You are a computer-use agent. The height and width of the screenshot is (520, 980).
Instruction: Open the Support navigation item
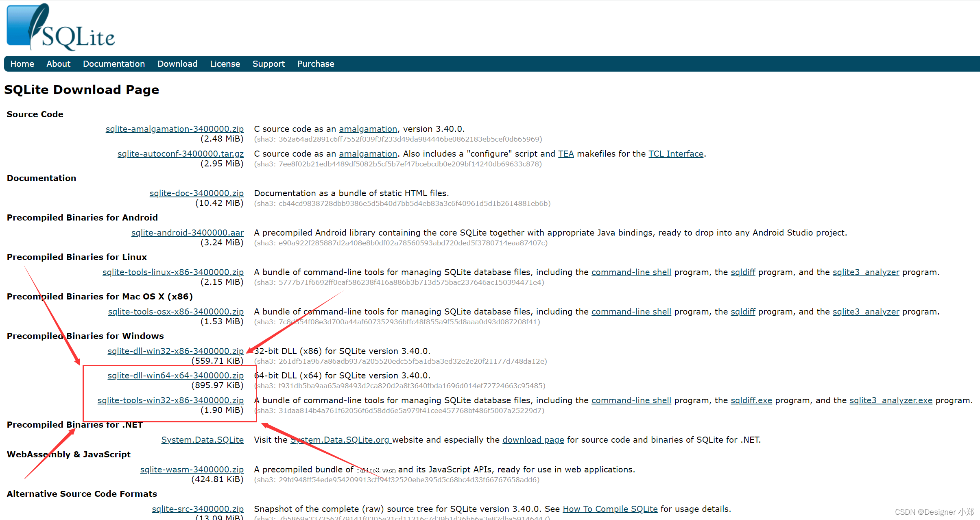(268, 63)
